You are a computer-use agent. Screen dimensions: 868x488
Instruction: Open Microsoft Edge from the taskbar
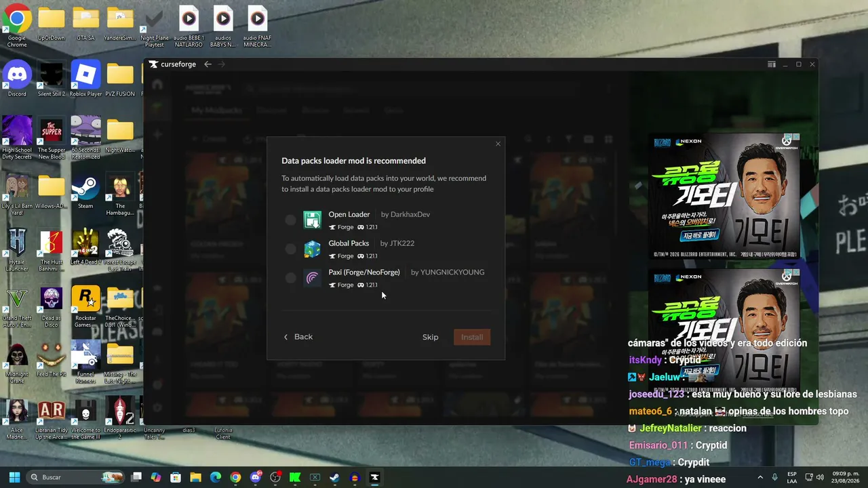216,477
